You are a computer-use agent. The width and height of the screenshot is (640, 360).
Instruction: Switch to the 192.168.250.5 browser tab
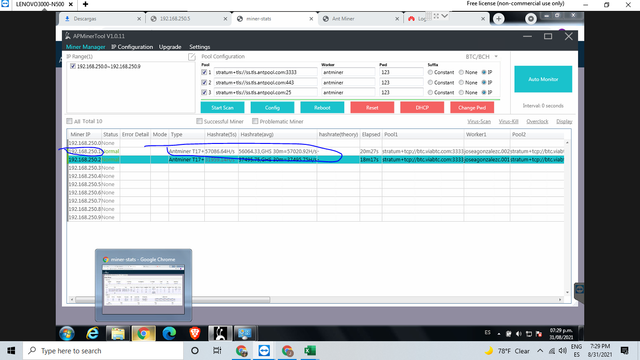pos(188,19)
